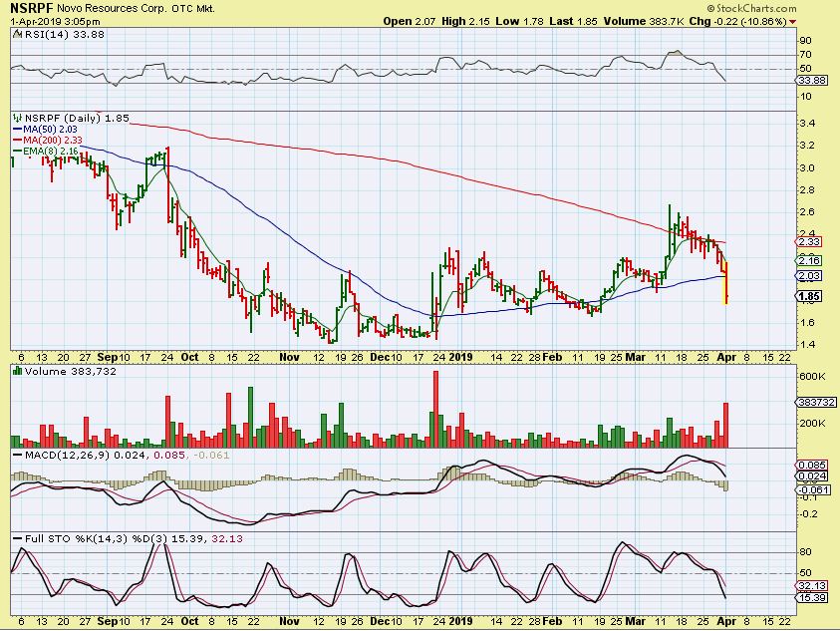The width and height of the screenshot is (840, 631).
Task: Click the Last 1.85 value in header
Action: 573,22
